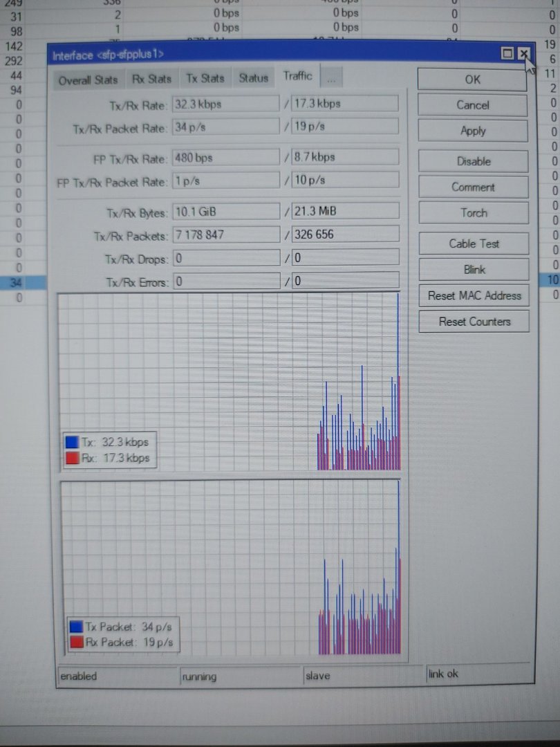Click the OK button

point(472,80)
